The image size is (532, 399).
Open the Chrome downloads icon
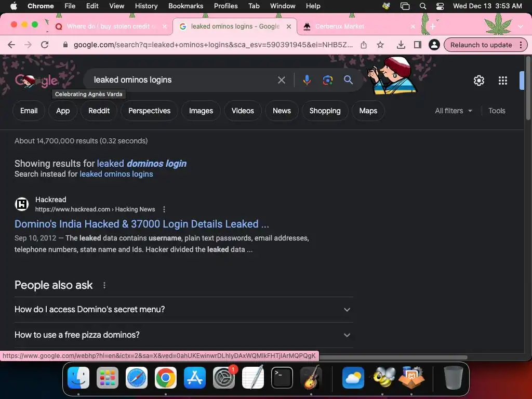point(401,45)
